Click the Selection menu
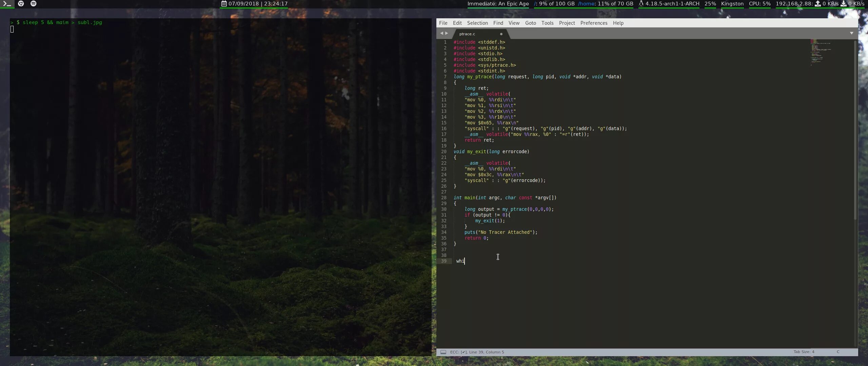The image size is (868, 366). (477, 23)
